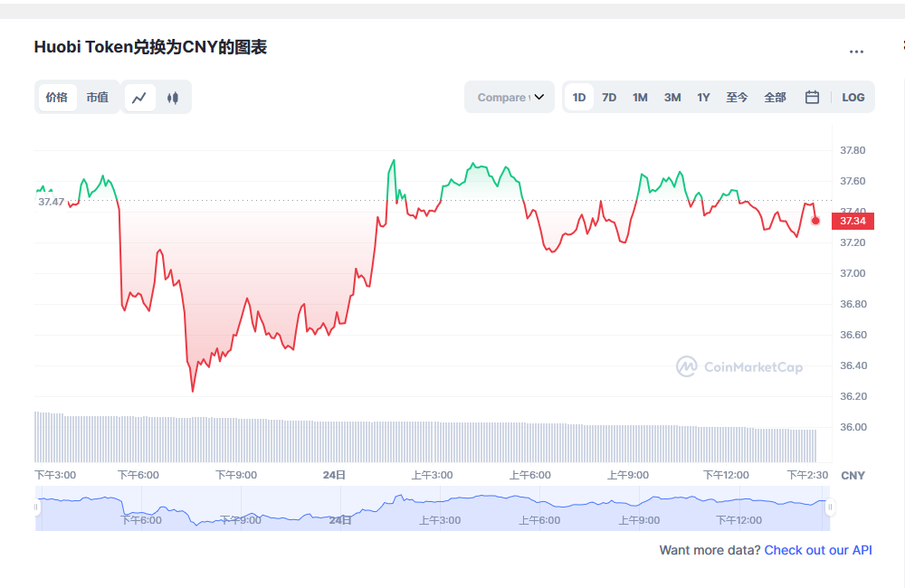
Task: Click the 下午6:00 label on main time axis
Action: (138, 475)
